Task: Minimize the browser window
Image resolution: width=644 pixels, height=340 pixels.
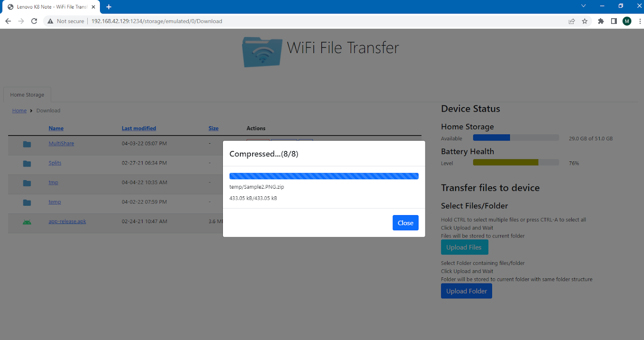Action: (x=602, y=6)
